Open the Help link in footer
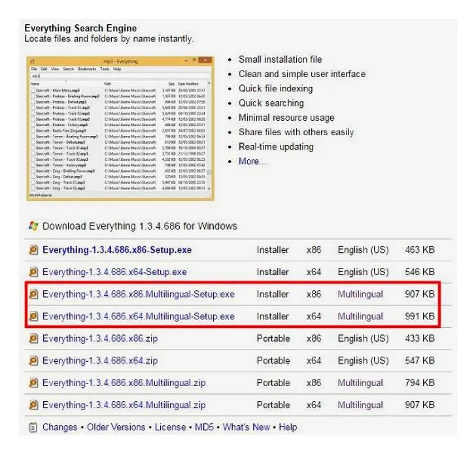The width and height of the screenshot is (476, 454). [288, 427]
